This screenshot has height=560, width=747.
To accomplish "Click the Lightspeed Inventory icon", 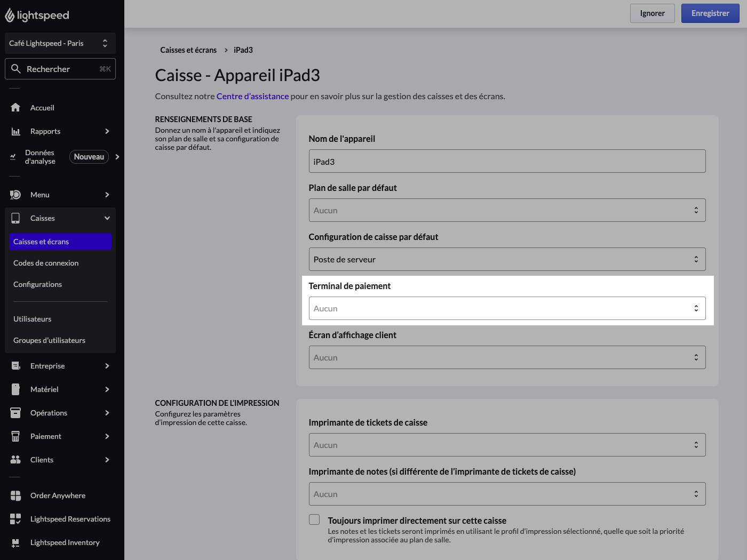I will point(15,542).
